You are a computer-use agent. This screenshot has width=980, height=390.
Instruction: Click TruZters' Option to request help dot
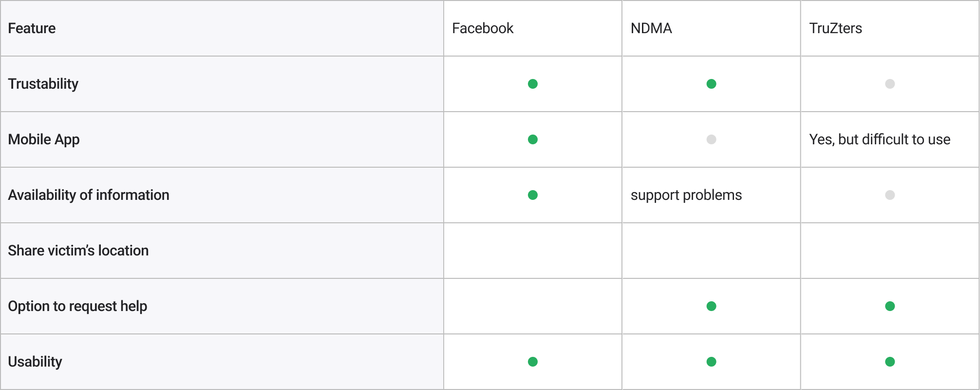[890, 306]
